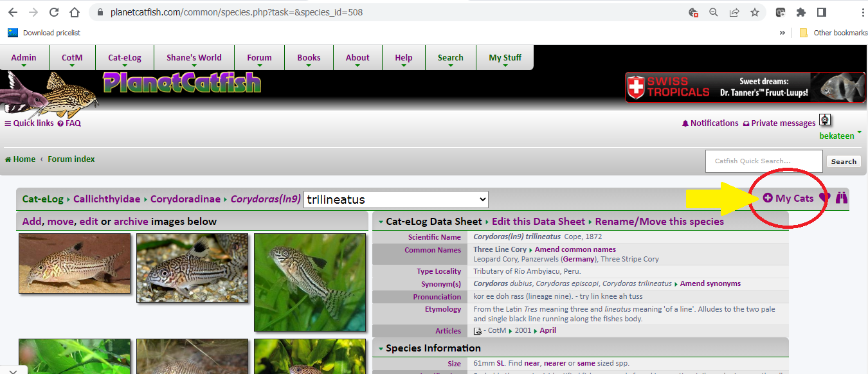Open second thumbnail with raised dorsal fin

[x=192, y=268]
